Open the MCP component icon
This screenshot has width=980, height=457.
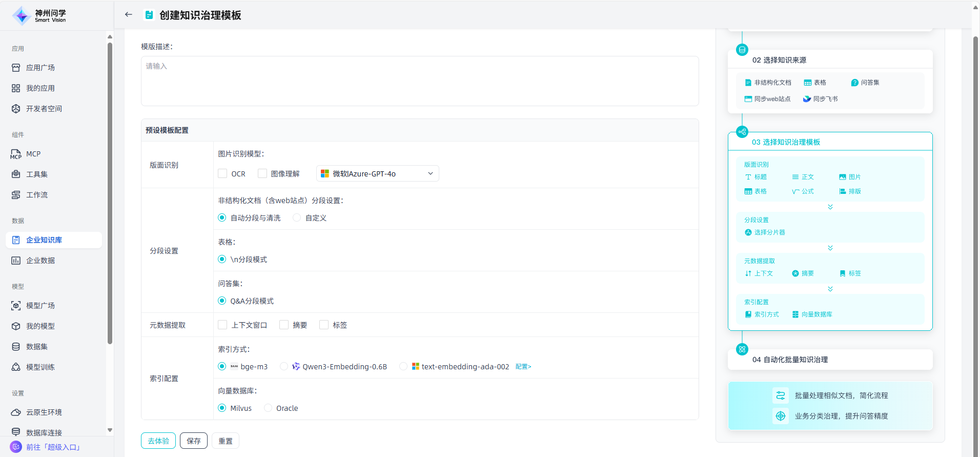(16, 154)
